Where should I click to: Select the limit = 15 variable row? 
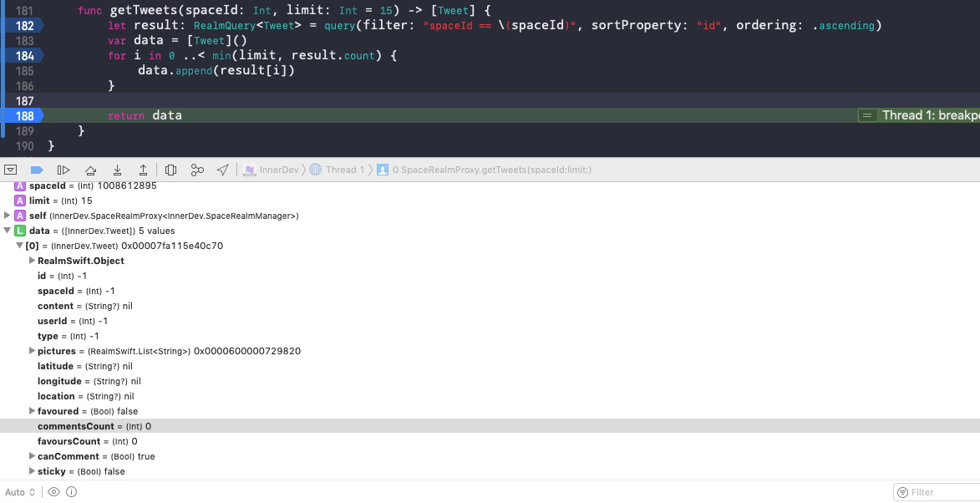pos(490,201)
